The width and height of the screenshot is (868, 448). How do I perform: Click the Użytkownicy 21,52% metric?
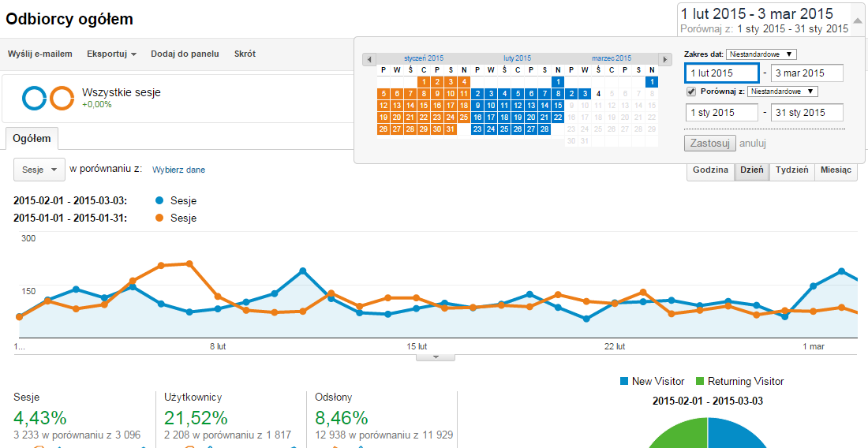click(196, 418)
